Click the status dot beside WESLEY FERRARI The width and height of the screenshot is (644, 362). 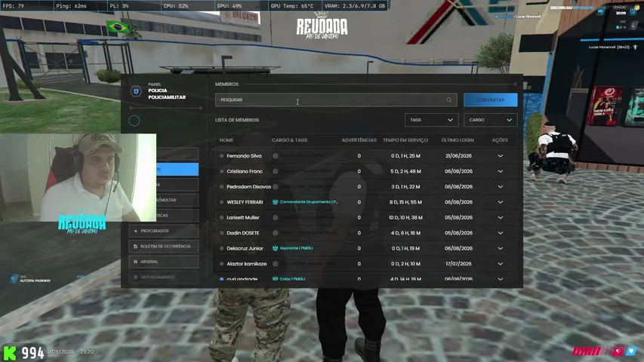222,202
